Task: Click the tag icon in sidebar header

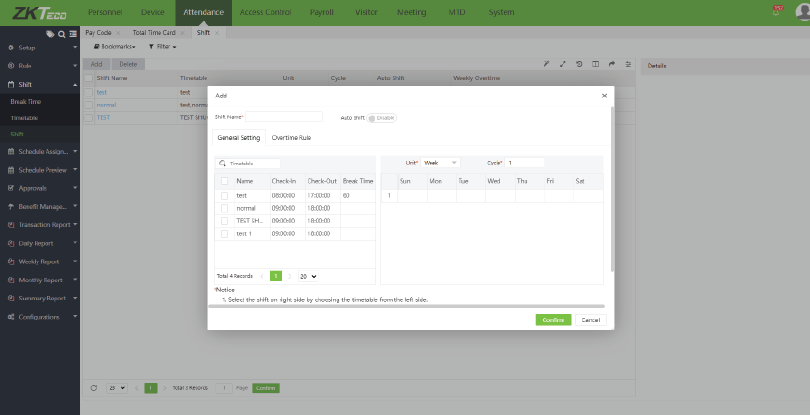Action: point(50,34)
